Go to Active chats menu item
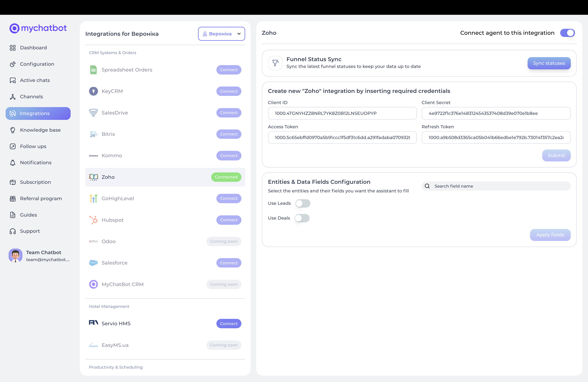This screenshot has width=588, height=382. click(35, 80)
